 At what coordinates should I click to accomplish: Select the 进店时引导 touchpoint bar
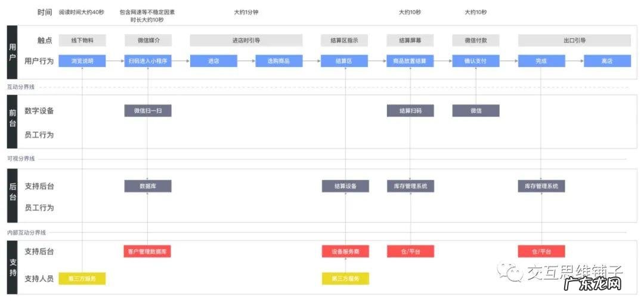coord(246,41)
